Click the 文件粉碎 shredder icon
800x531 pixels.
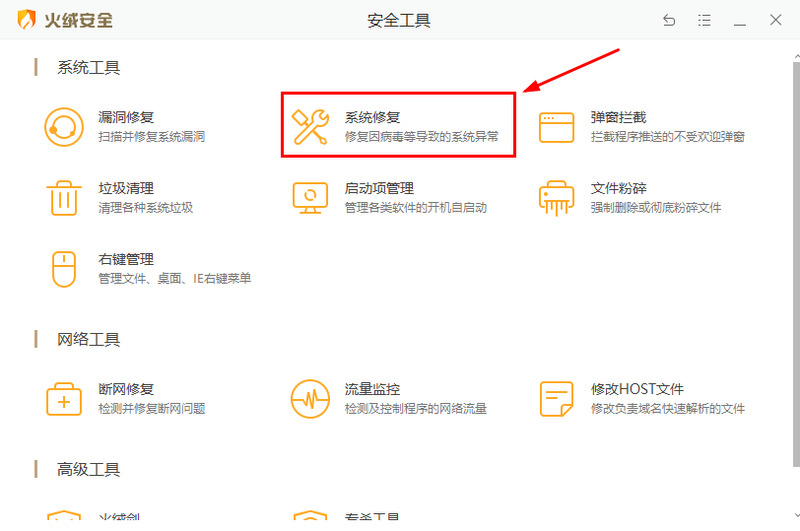click(x=557, y=197)
